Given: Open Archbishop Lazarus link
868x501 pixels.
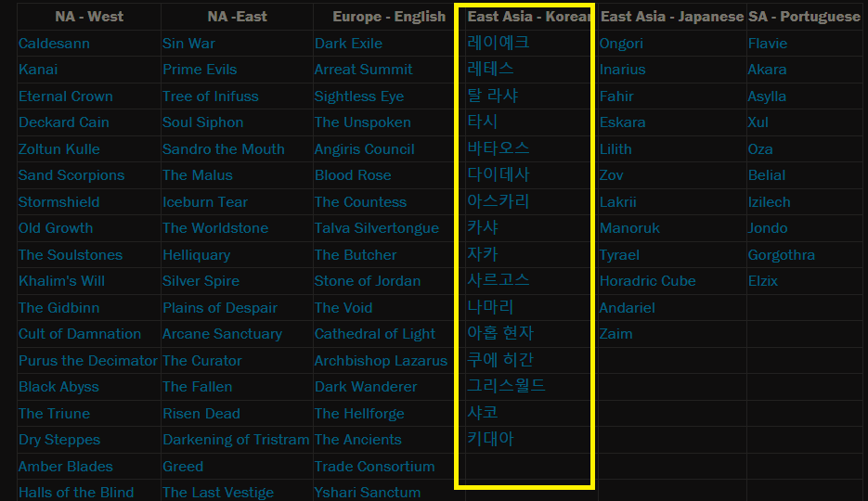Looking at the screenshot, I should pos(381,361).
